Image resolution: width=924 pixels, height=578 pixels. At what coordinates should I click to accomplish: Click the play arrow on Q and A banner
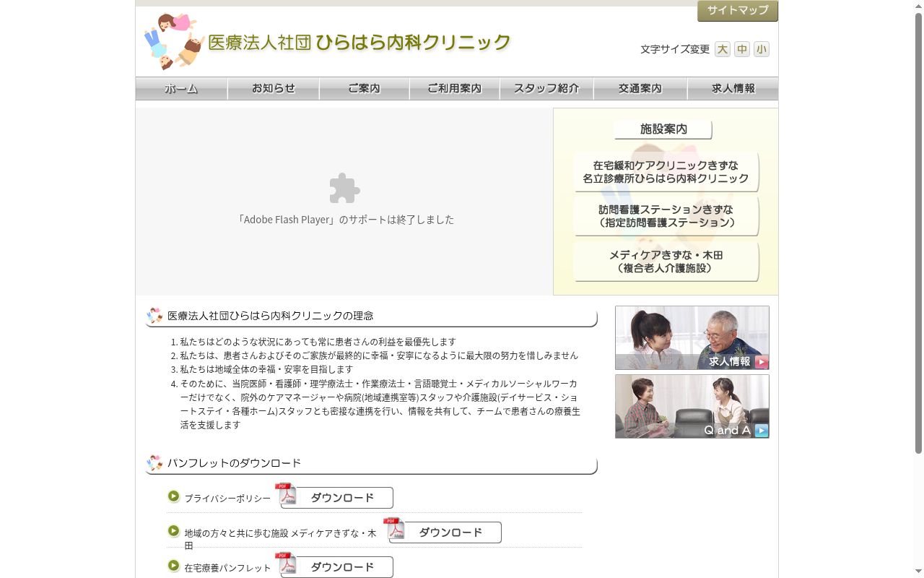click(762, 431)
